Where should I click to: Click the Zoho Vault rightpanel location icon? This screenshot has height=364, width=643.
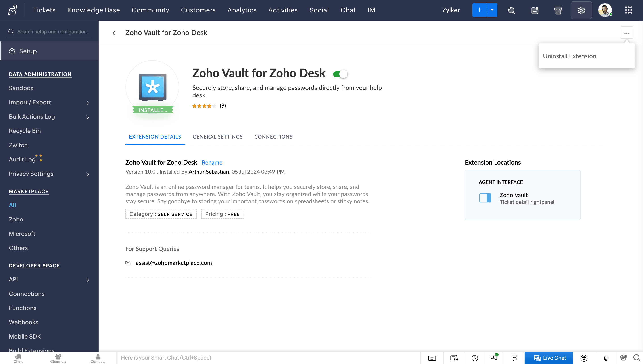point(485,198)
